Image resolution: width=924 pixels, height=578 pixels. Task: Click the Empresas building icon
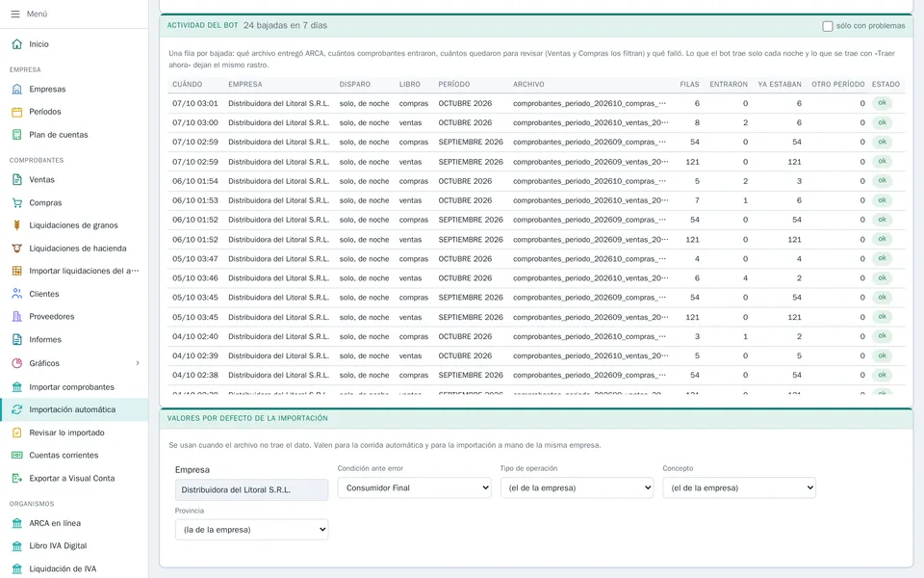pyautogui.click(x=17, y=89)
